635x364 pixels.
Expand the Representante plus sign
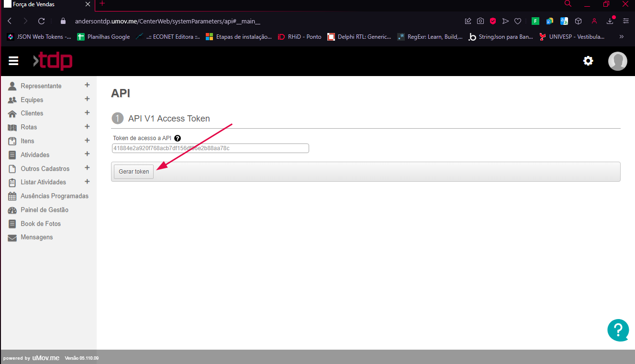pyautogui.click(x=87, y=85)
